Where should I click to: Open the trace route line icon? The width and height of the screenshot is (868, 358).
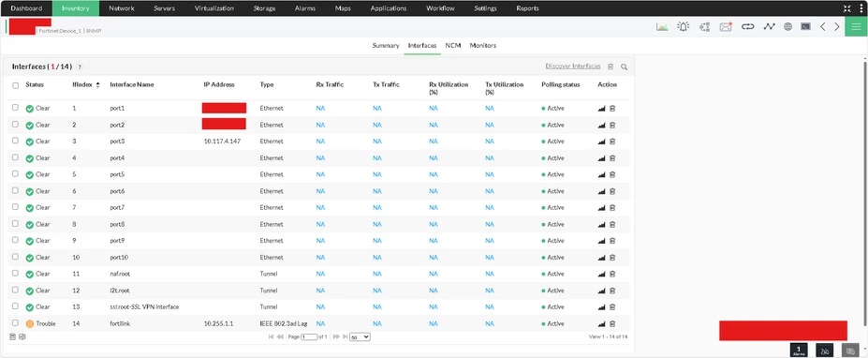point(769,26)
